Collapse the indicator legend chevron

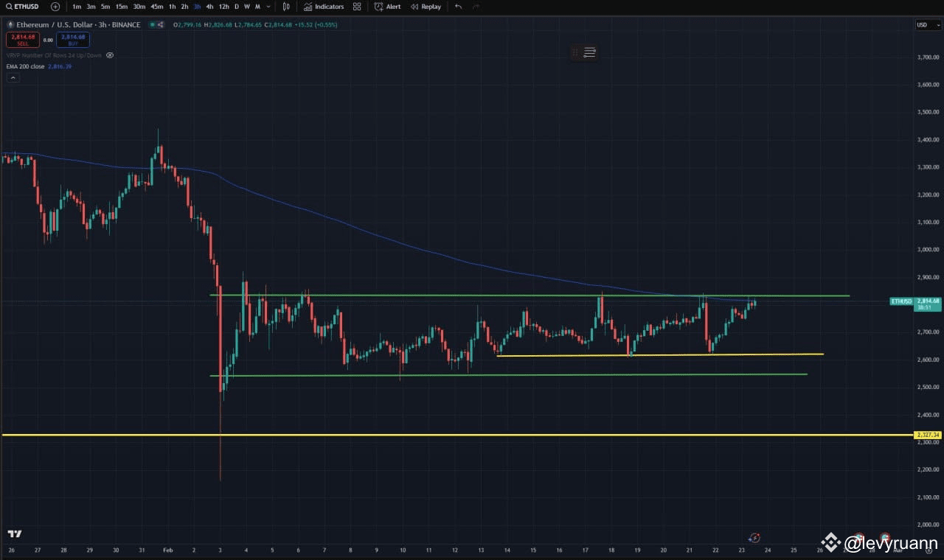[12, 77]
